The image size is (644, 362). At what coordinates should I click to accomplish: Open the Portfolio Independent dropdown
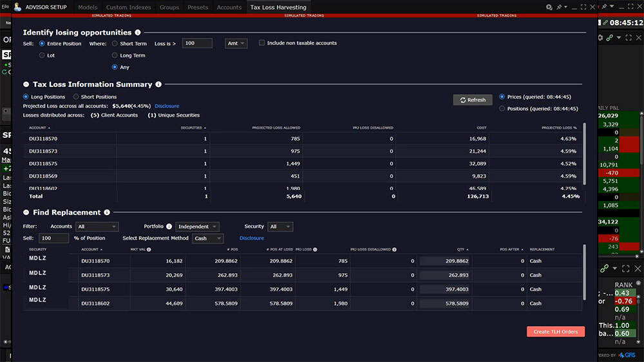point(197,227)
